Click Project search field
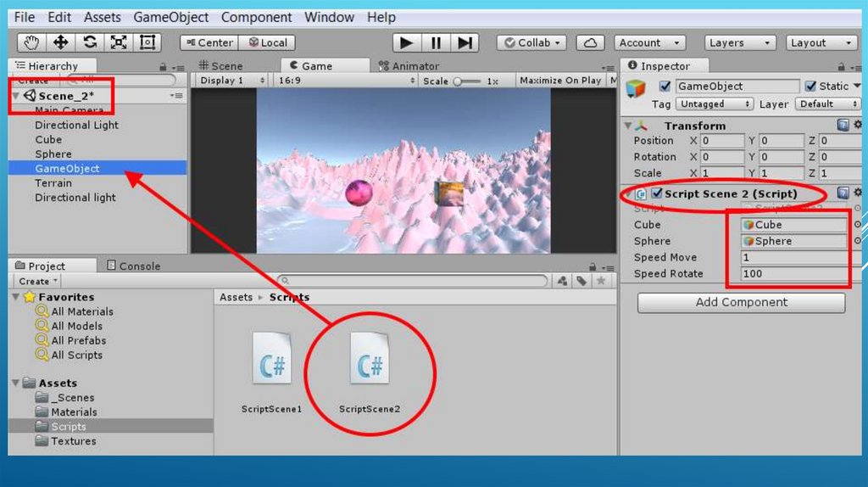This screenshot has width=868, height=487. pos(412,281)
